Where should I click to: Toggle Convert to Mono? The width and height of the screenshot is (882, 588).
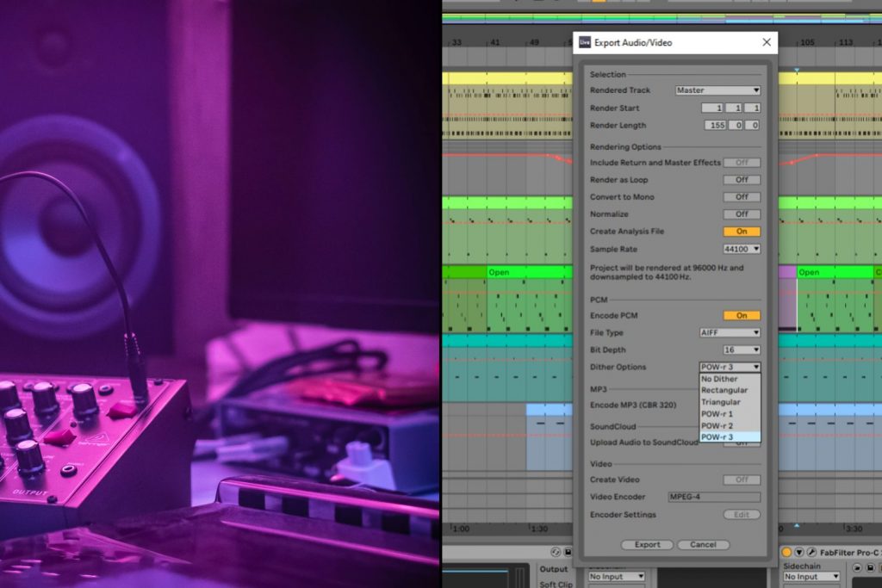[x=742, y=197]
